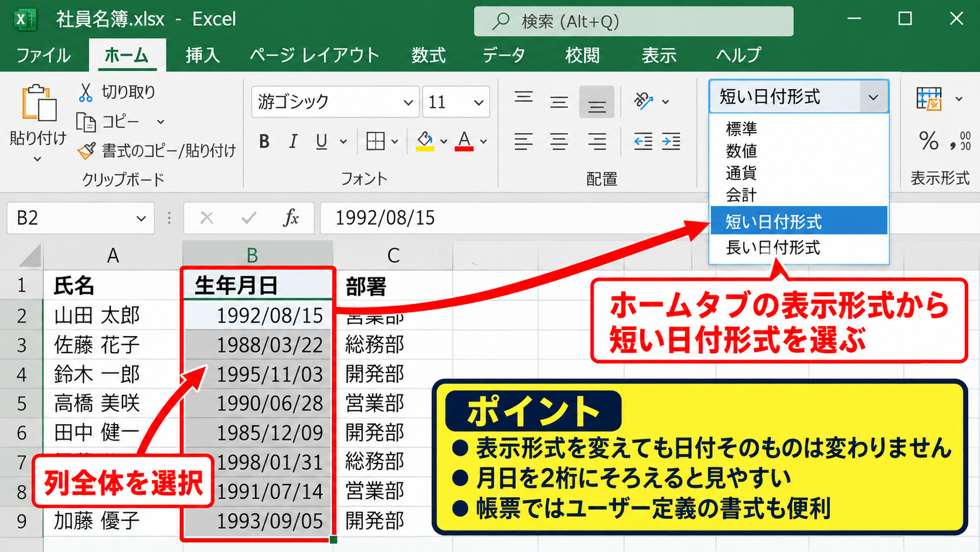980x552 pixels.
Task: Expand font color dropdown arrow
Action: 483,141
